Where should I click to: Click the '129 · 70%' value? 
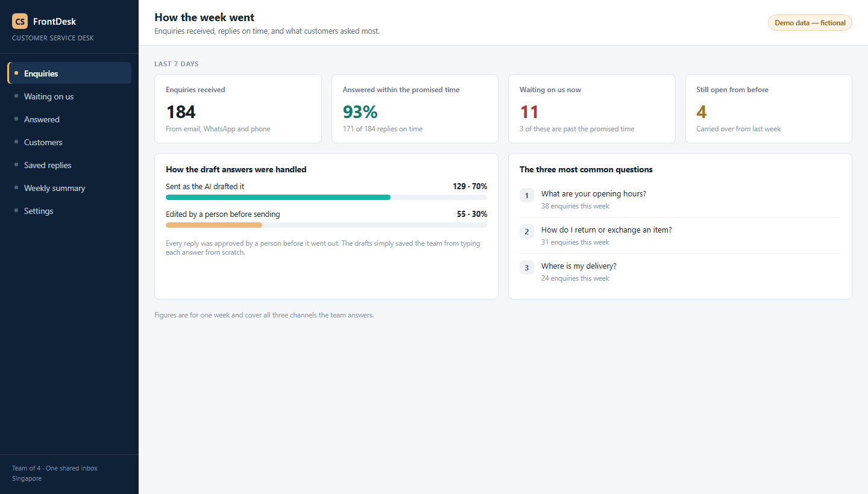pyautogui.click(x=470, y=187)
